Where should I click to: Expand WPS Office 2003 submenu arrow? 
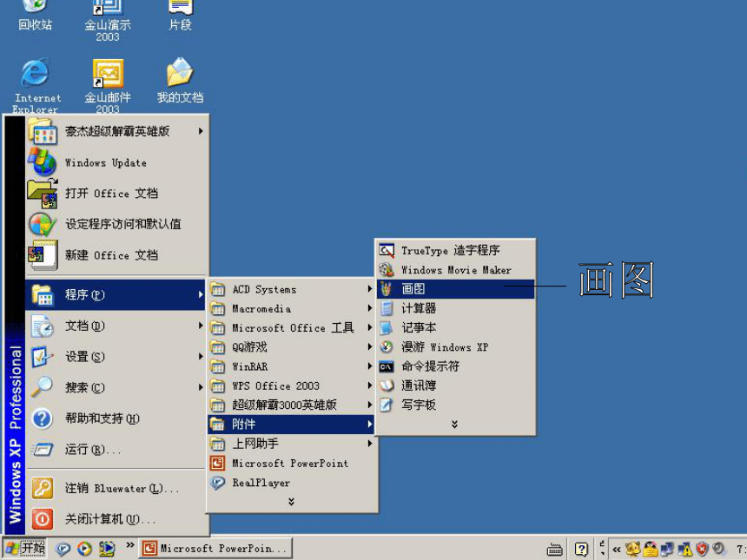point(370,385)
